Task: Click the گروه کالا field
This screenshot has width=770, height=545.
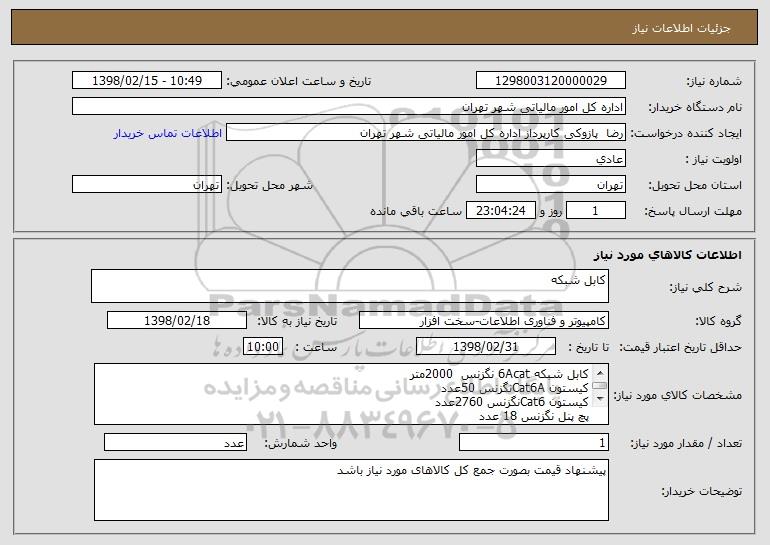Action: (484, 321)
